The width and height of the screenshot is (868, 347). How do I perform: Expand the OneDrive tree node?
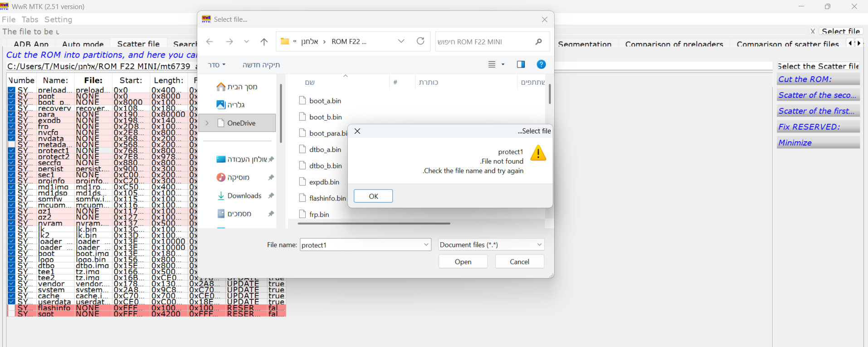point(207,123)
